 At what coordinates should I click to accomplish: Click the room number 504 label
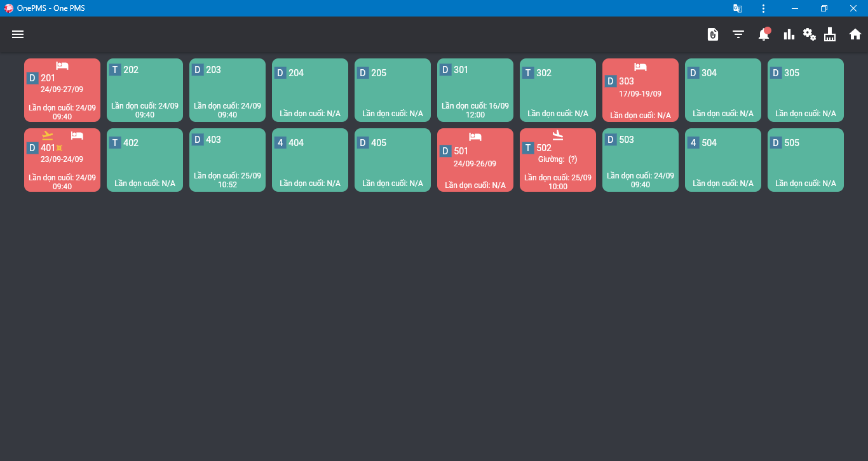tap(709, 143)
